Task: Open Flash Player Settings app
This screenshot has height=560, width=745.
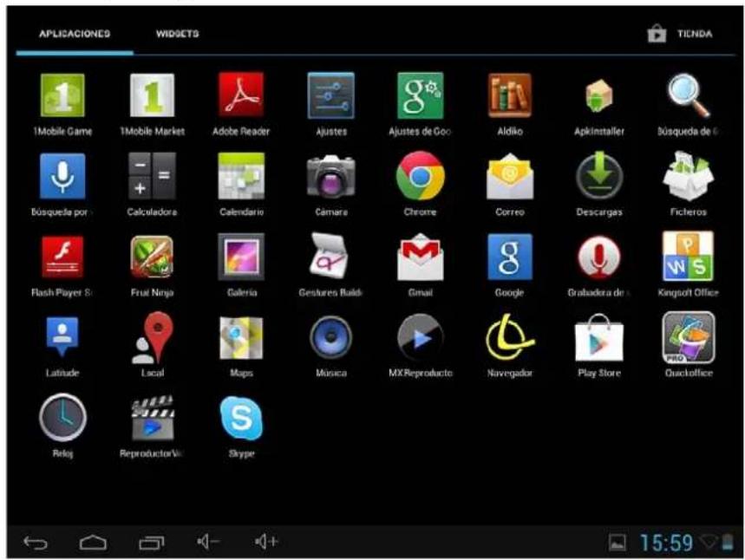Action: pyautogui.click(x=62, y=257)
